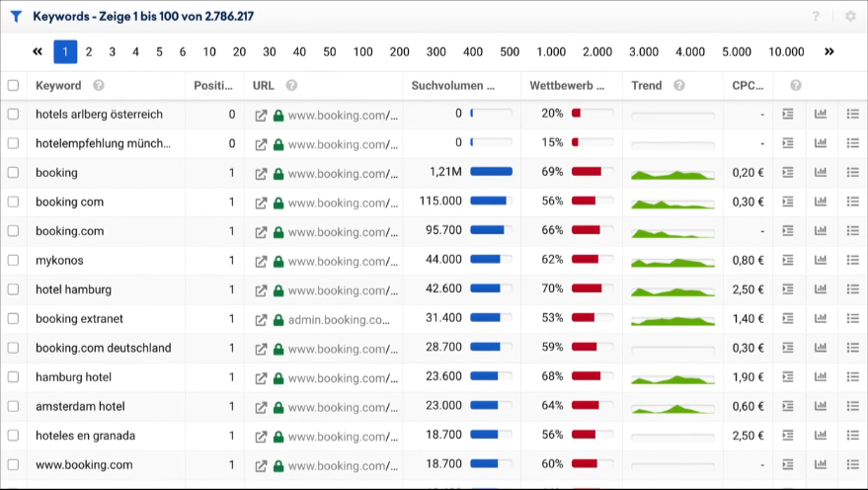Show the SERP list icon for 'booking.com deutschland'

[788, 348]
